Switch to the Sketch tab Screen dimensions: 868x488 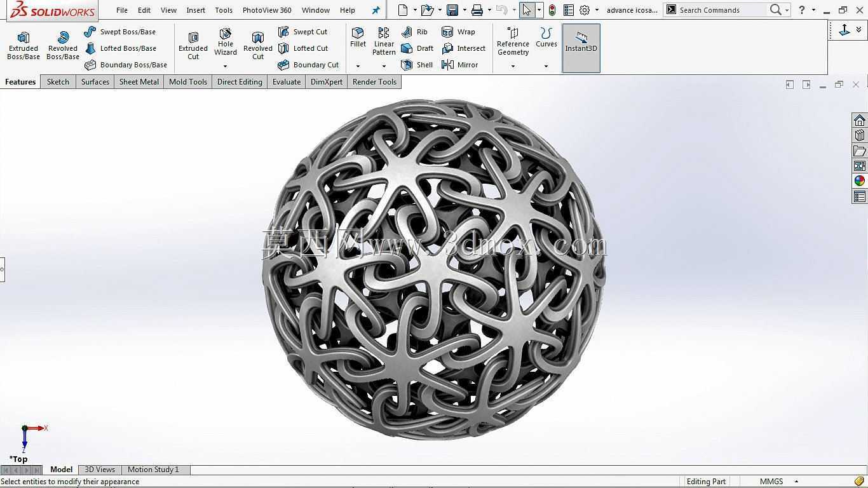click(58, 82)
